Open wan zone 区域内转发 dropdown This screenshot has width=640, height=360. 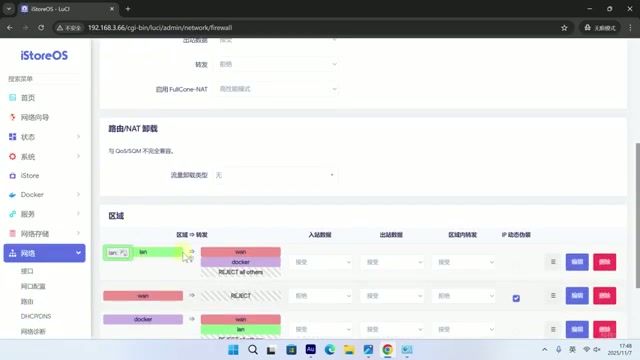[x=464, y=296]
